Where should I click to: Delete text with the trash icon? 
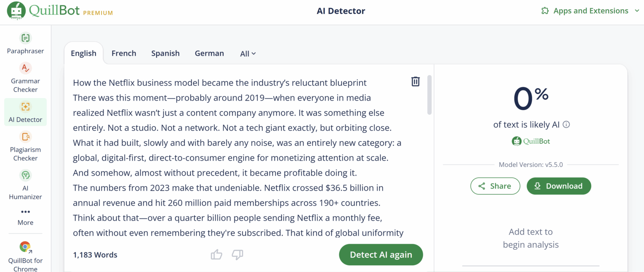[415, 81]
